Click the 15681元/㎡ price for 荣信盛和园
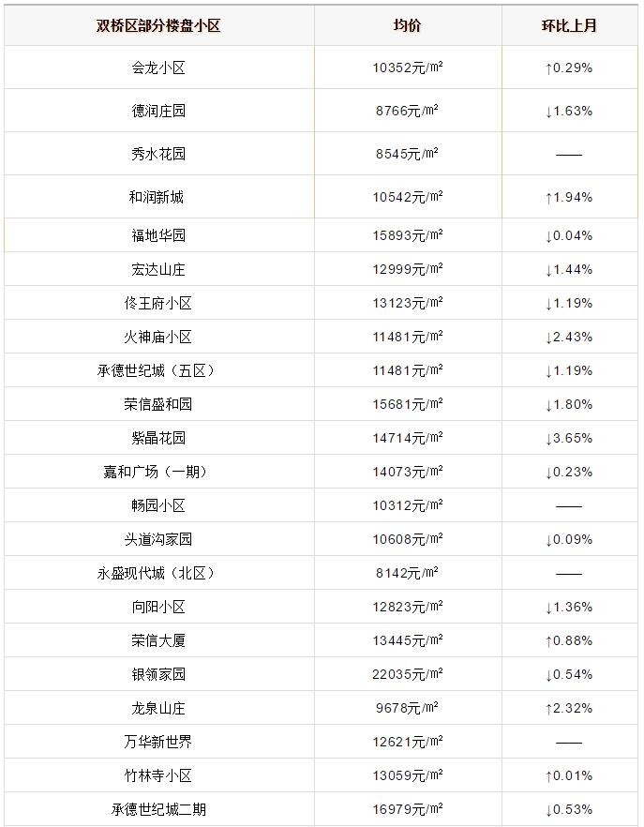 coord(407,404)
